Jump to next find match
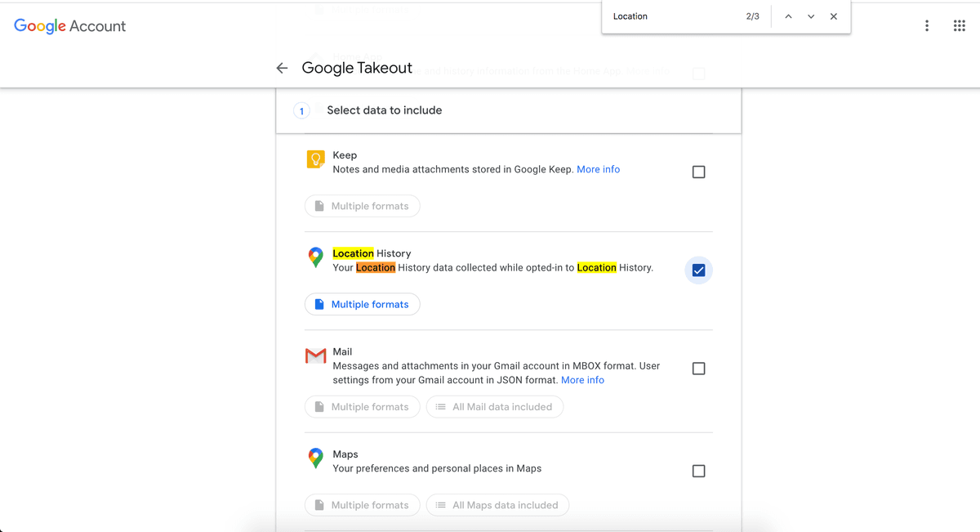980x532 pixels. pos(810,16)
